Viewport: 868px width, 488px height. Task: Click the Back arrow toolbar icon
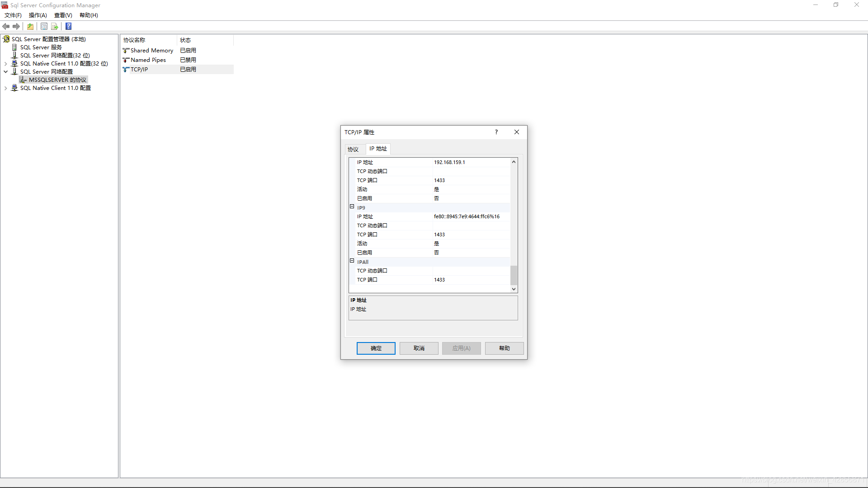(6, 26)
